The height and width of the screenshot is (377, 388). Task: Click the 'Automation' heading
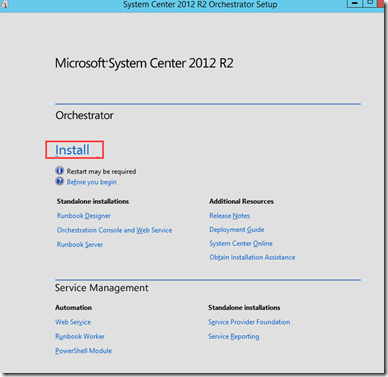(x=73, y=307)
